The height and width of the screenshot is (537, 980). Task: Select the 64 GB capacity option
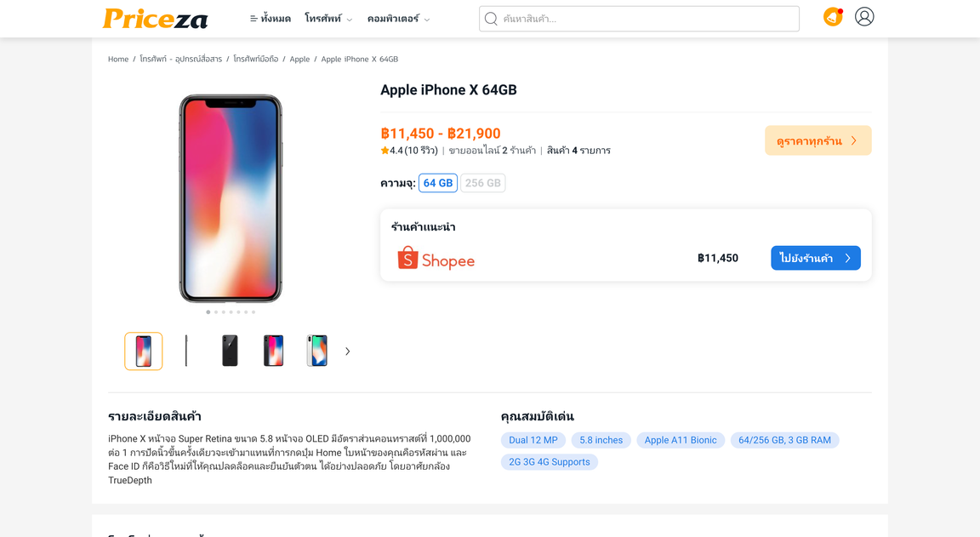coord(437,183)
